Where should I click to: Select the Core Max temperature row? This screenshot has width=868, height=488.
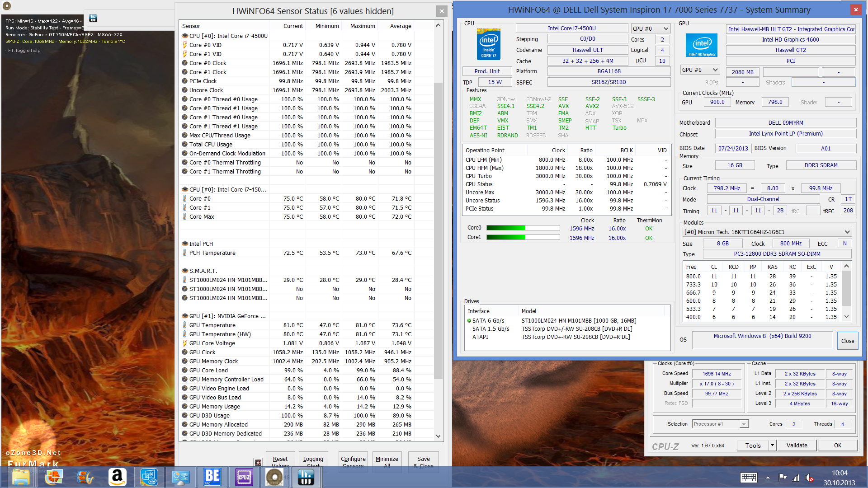coord(297,216)
